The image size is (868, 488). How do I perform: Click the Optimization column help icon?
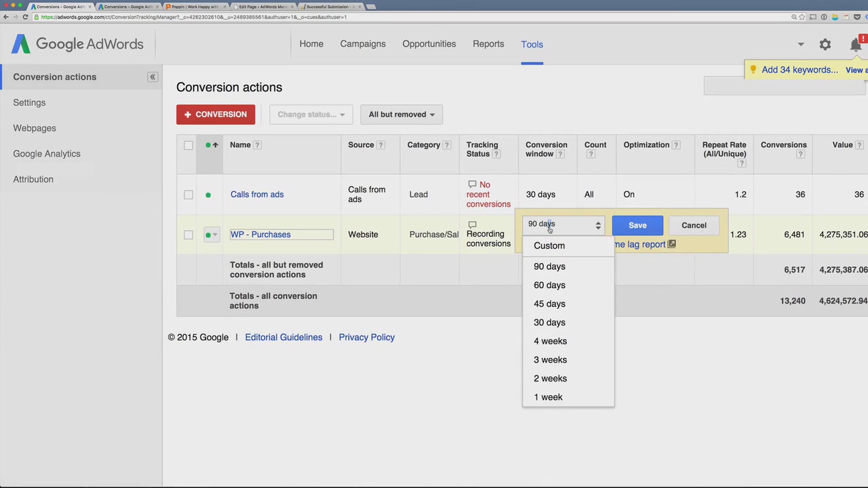pos(676,145)
